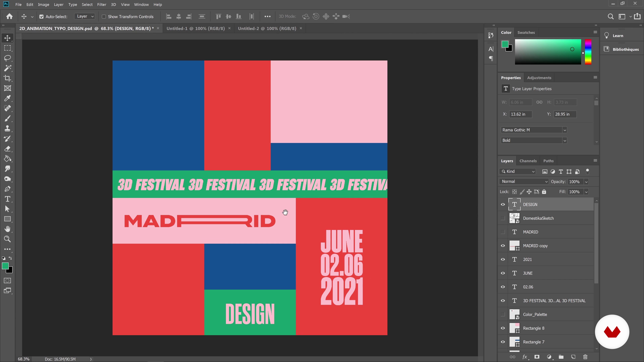Click the Home icon in options bar
The width and height of the screenshot is (644, 362).
point(10,16)
